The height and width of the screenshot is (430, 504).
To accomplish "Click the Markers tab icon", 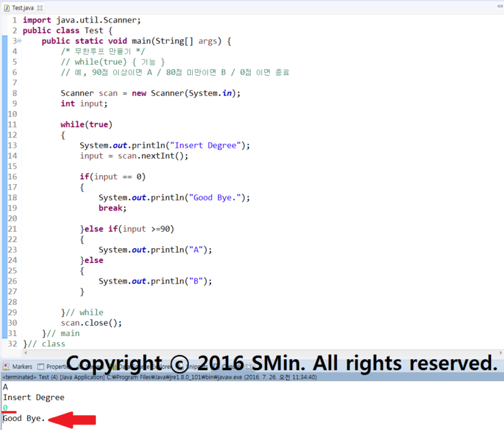I will 6,367.
